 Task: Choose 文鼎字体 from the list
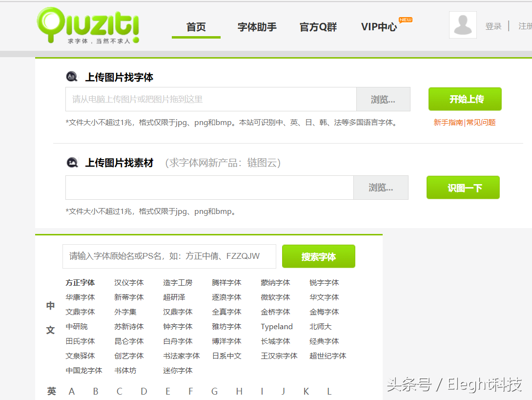coord(80,312)
